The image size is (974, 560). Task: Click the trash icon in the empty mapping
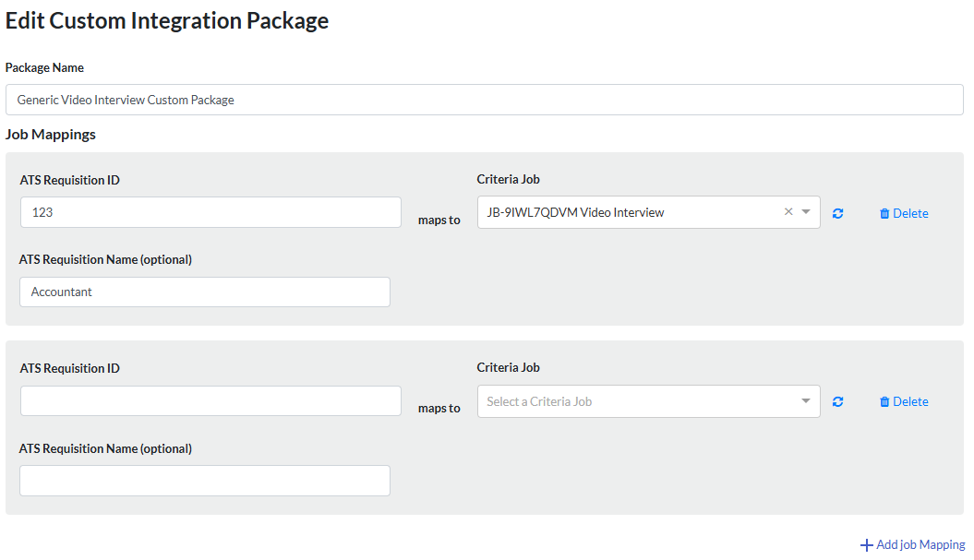pos(884,401)
